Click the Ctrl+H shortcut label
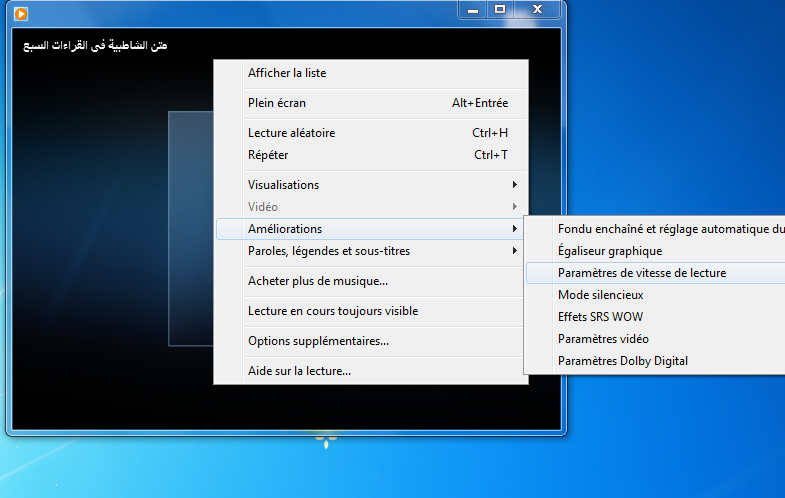 490,133
